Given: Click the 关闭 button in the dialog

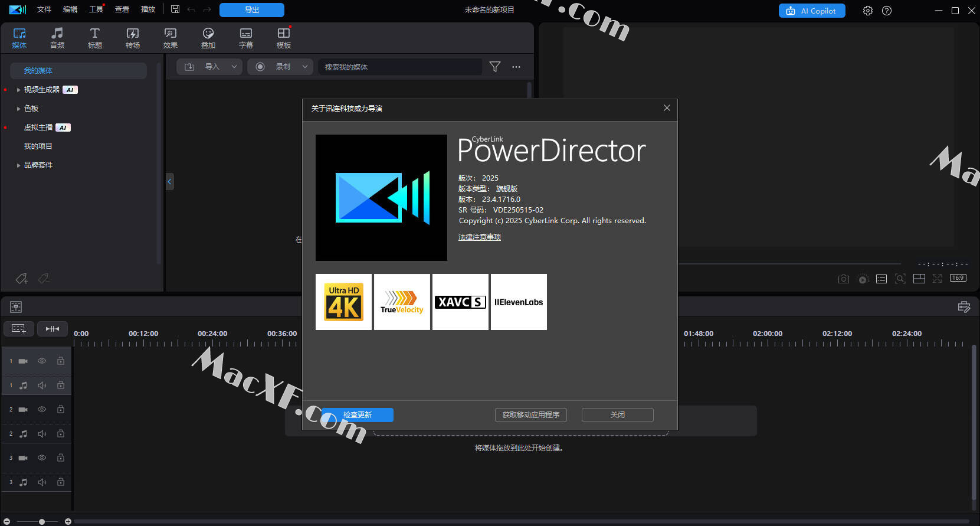Looking at the screenshot, I should 618,415.
